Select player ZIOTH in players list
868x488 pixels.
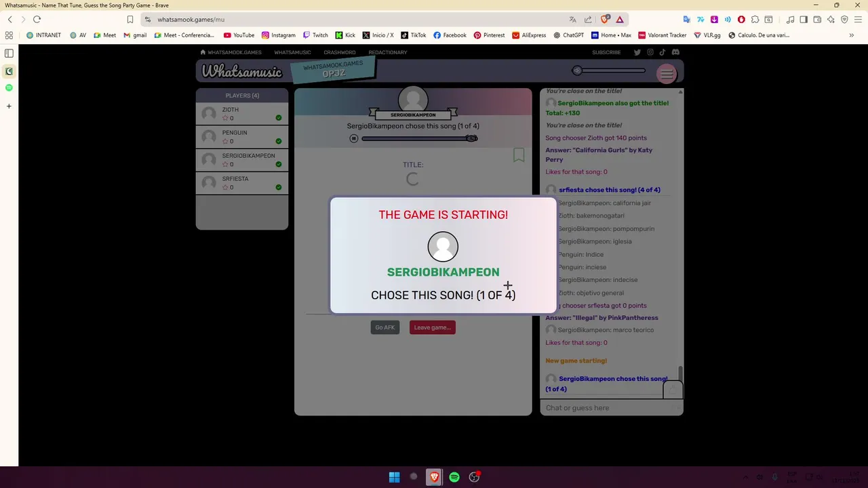[x=242, y=114]
